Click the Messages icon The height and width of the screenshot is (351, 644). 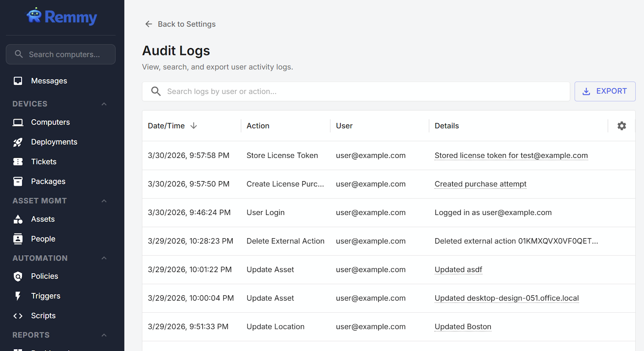[x=18, y=80]
